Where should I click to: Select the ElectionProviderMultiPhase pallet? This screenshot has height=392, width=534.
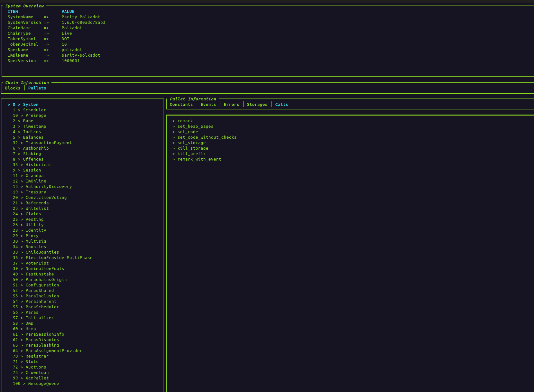coord(52,258)
